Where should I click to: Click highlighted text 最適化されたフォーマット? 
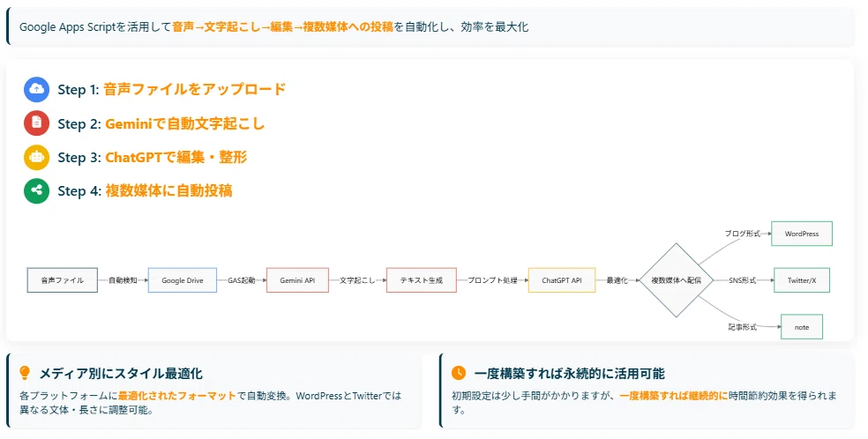[177, 396]
